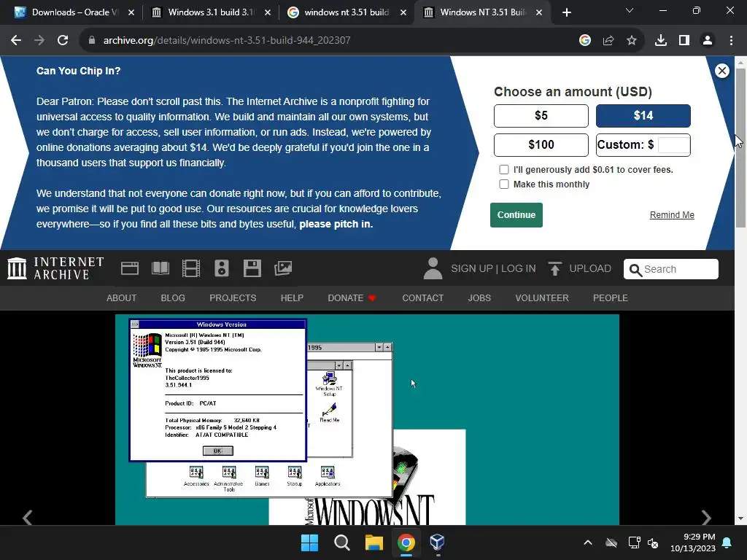Click the user avatar icon
The image size is (747, 560).
point(433,268)
